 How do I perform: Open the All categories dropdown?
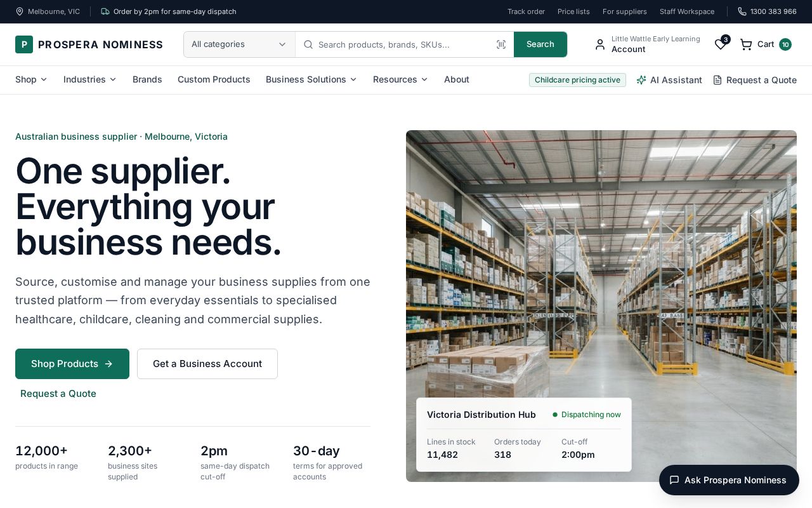pyautogui.click(x=239, y=44)
